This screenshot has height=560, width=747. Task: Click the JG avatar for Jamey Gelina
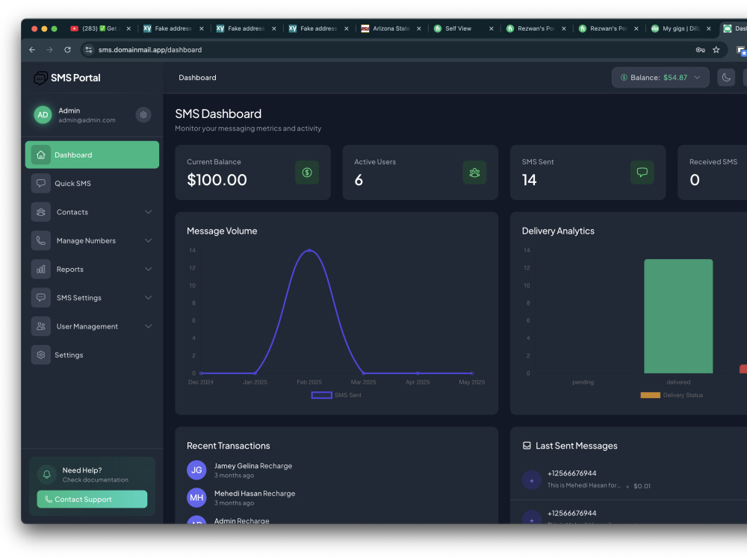(196, 470)
